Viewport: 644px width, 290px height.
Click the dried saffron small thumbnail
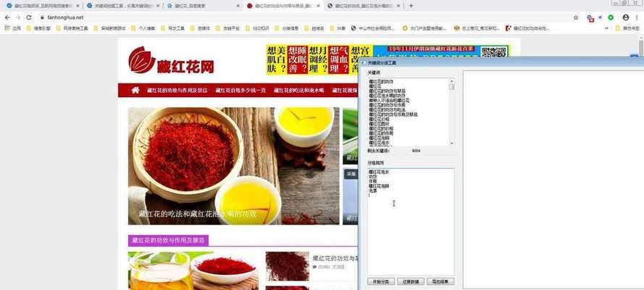click(x=287, y=266)
